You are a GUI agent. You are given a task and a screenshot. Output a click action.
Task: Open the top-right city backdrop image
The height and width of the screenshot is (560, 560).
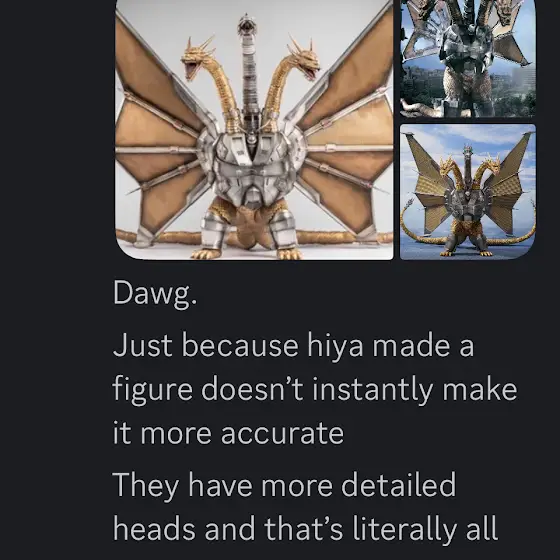click(468, 58)
